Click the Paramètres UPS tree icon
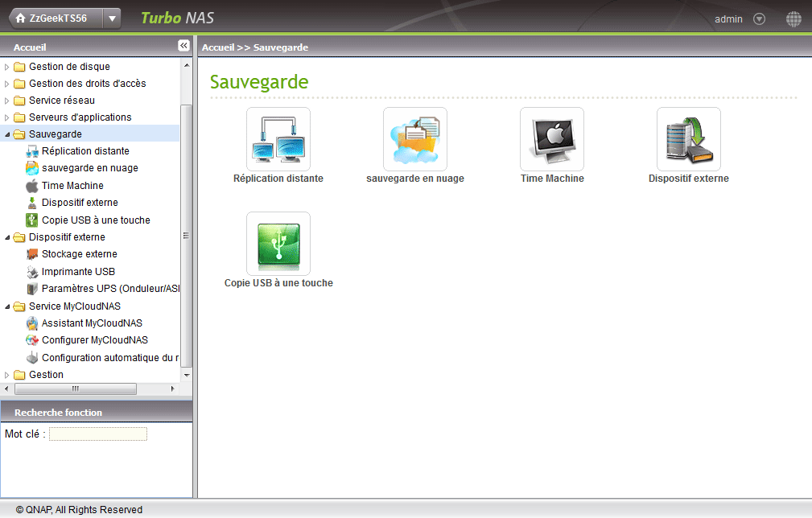Screen dimensions: 812x518 (x=32, y=289)
